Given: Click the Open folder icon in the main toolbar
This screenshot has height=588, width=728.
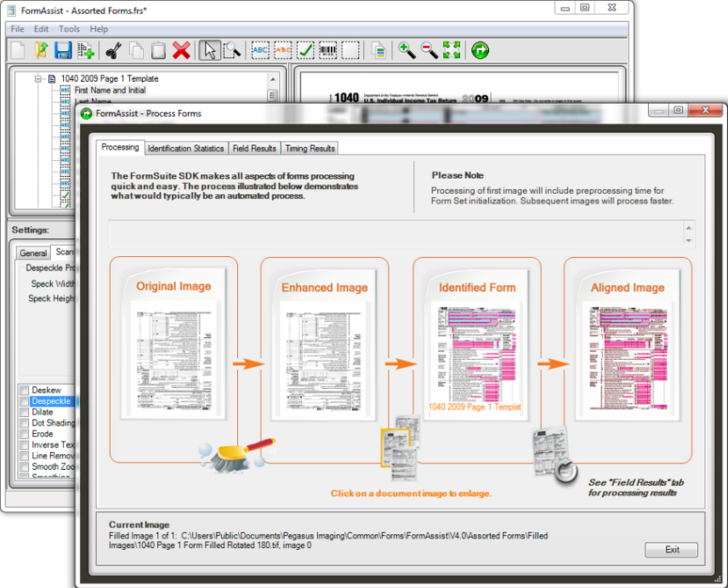Looking at the screenshot, I should (41, 50).
